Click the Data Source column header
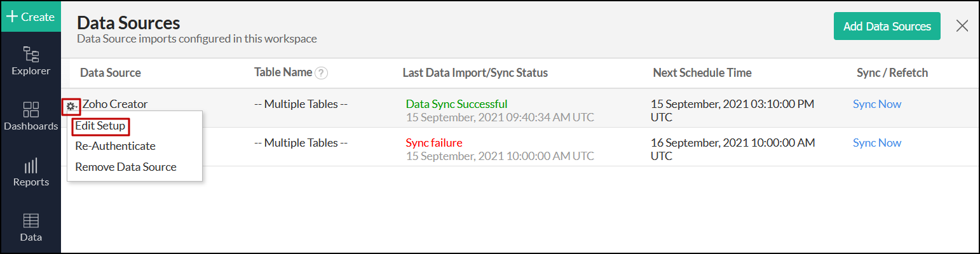The width and height of the screenshot is (980, 254). pyautogui.click(x=110, y=73)
